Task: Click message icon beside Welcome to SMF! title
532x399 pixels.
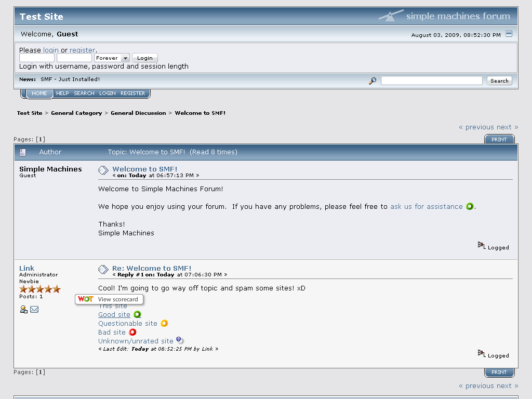Action: [103, 170]
